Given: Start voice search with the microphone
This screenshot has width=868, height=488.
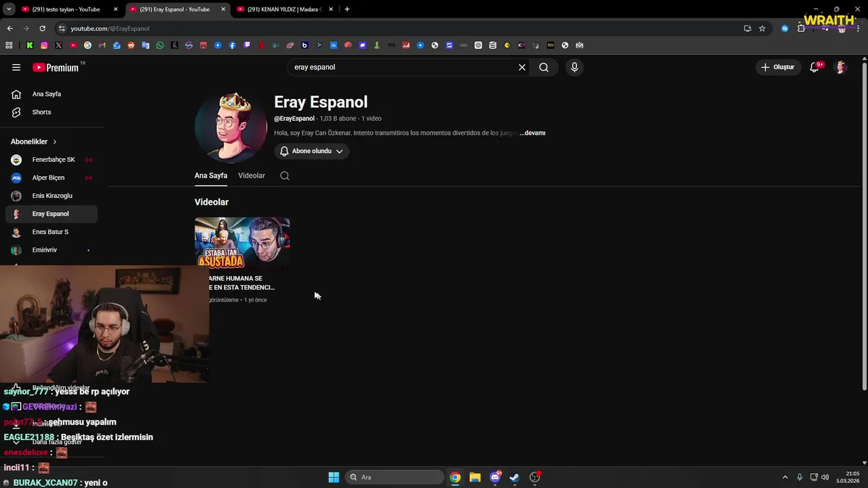Looking at the screenshot, I should 574,67.
